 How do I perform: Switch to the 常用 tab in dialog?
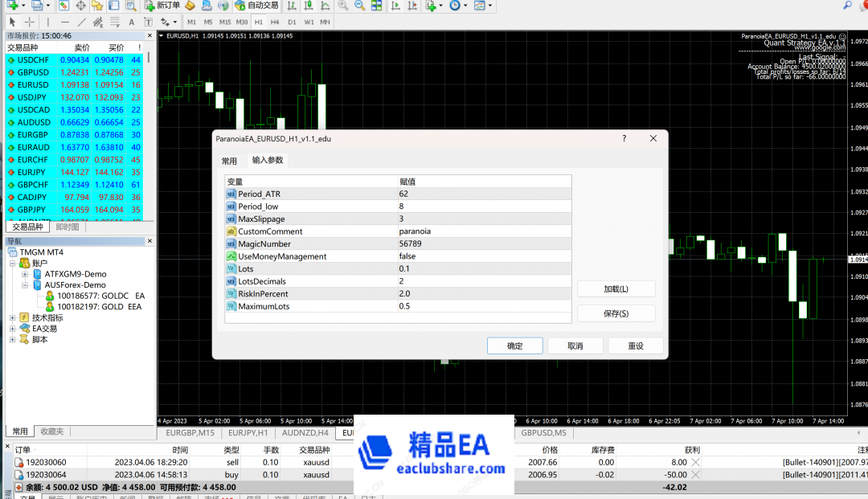click(230, 161)
